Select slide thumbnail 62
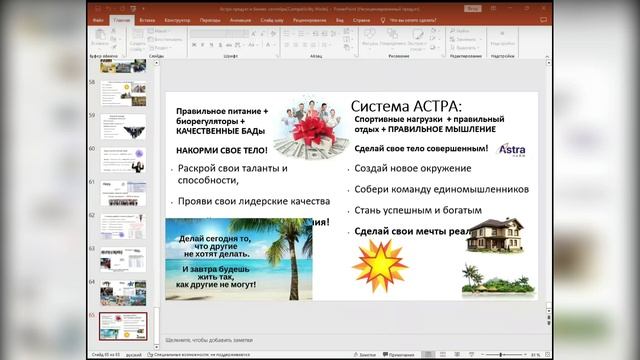 [x=123, y=227]
